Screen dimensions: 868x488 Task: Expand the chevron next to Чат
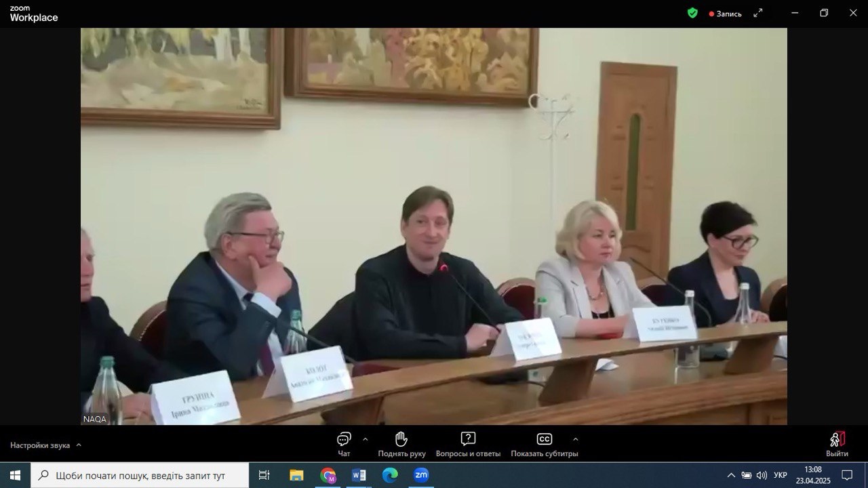click(366, 439)
